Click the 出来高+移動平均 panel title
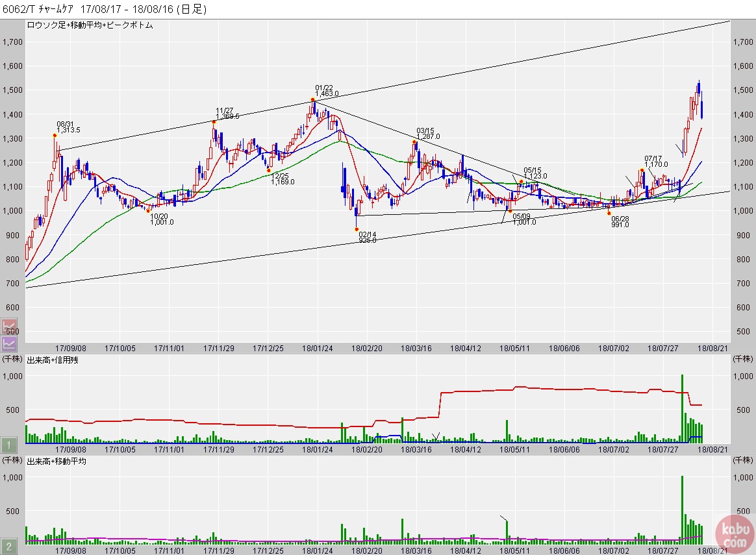The width and height of the screenshot is (756, 555). click(56, 461)
